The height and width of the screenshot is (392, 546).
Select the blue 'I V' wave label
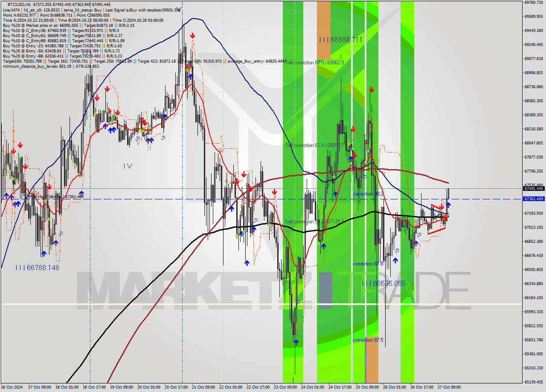(128, 166)
